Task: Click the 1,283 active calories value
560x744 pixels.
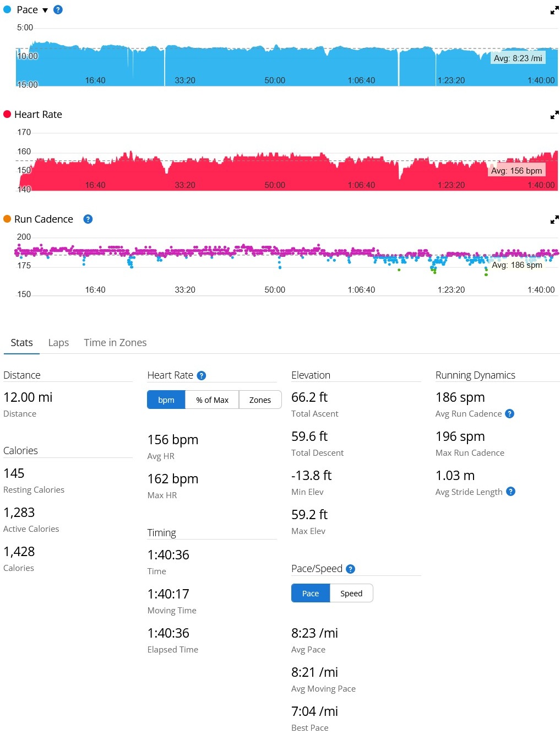Action: click(x=19, y=513)
